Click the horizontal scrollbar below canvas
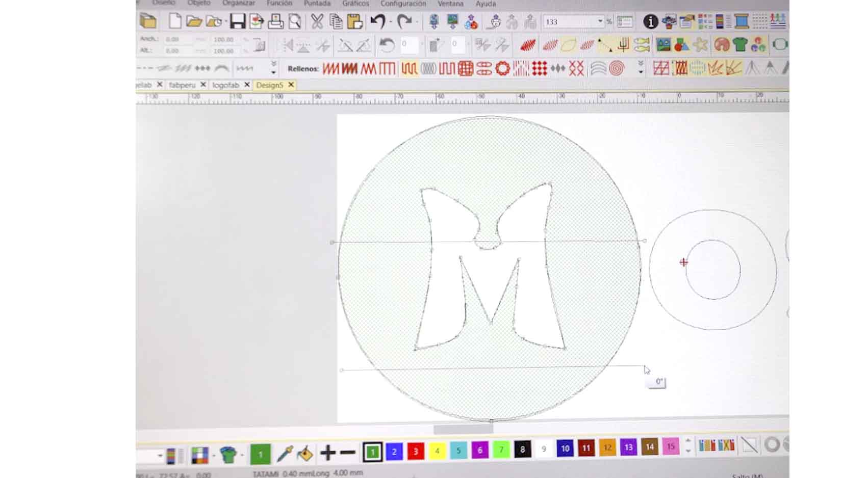868x478 pixels. pos(463,429)
